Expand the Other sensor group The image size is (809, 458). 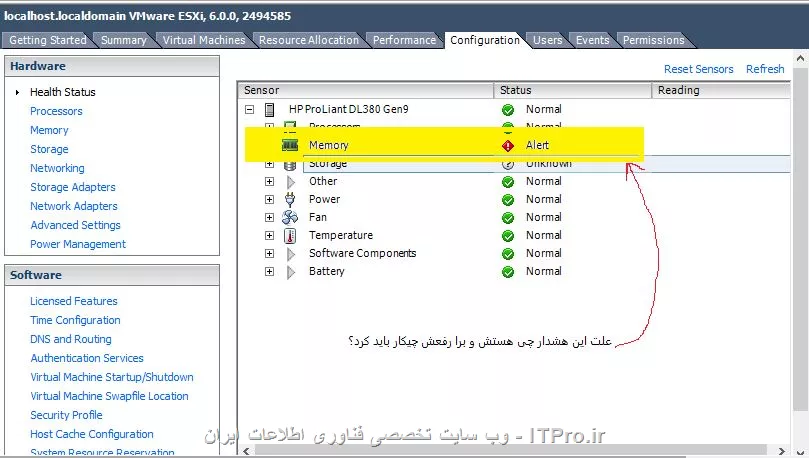click(x=269, y=182)
